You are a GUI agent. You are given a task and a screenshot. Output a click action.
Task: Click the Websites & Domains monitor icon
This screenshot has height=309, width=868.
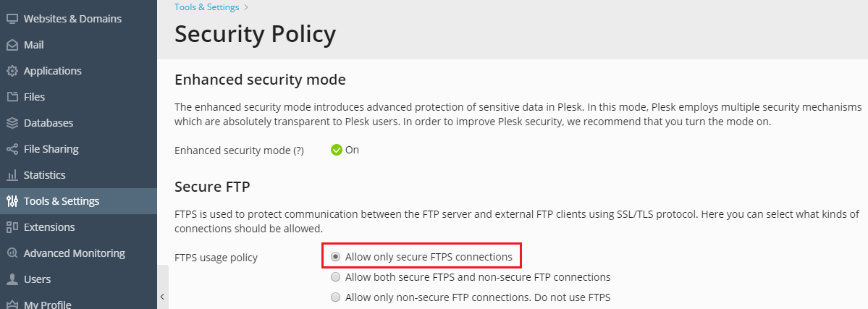click(x=12, y=19)
